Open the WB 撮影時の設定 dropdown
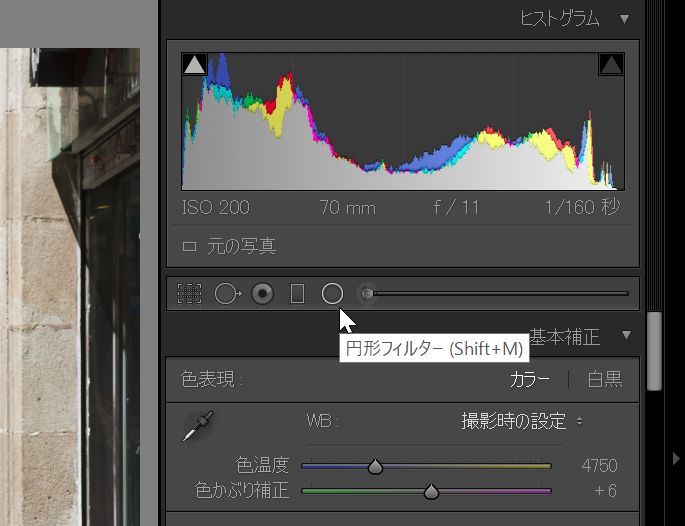Screen dimensions: 685x526 [522, 422]
